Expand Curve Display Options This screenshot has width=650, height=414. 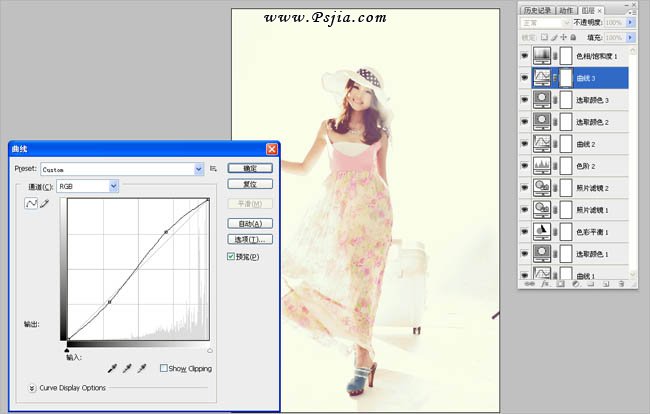click(32, 388)
